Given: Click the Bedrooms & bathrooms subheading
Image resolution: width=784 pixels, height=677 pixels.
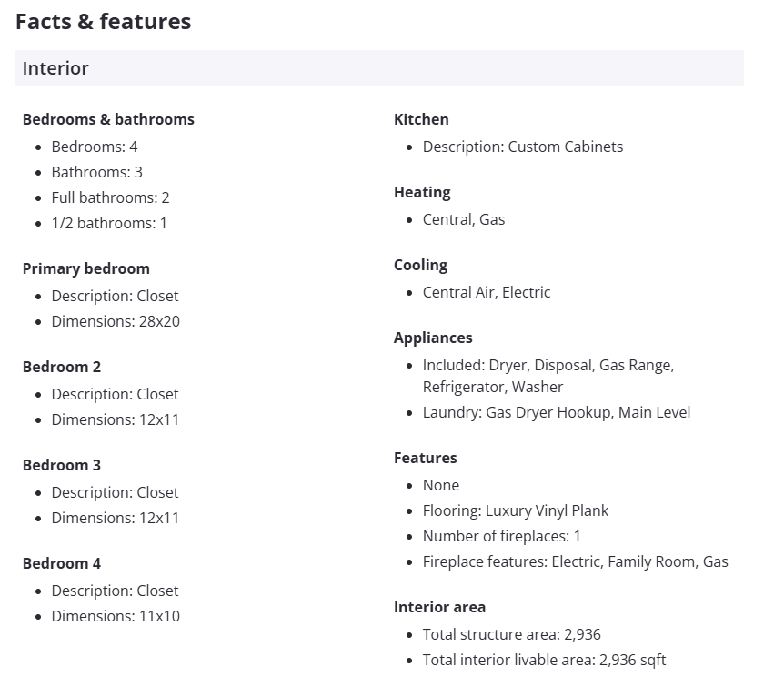Looking at the screenshot, I should [108, 119].
